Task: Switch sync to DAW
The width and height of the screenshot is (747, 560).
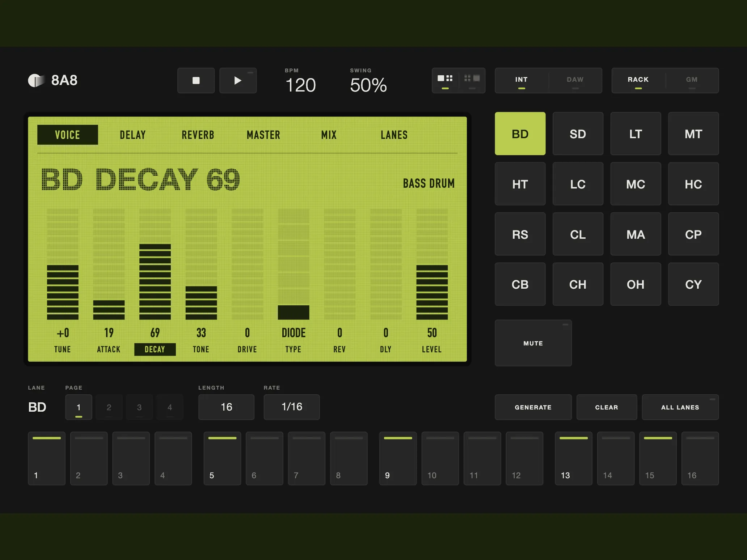Action: tap(575, 80)
